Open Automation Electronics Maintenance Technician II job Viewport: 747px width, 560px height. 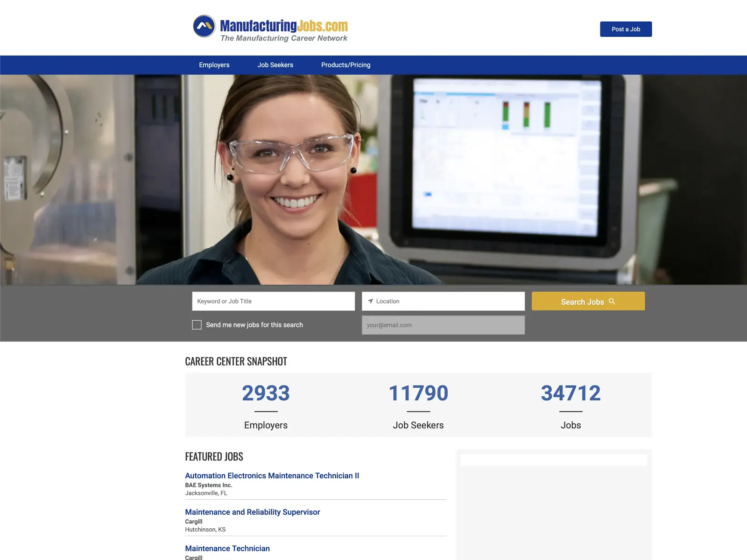click(x=272, y=476)
